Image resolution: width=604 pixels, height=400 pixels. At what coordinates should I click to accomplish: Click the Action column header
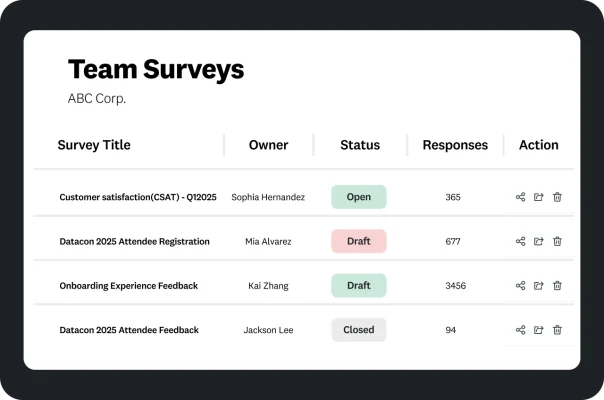tap(539, 145)
